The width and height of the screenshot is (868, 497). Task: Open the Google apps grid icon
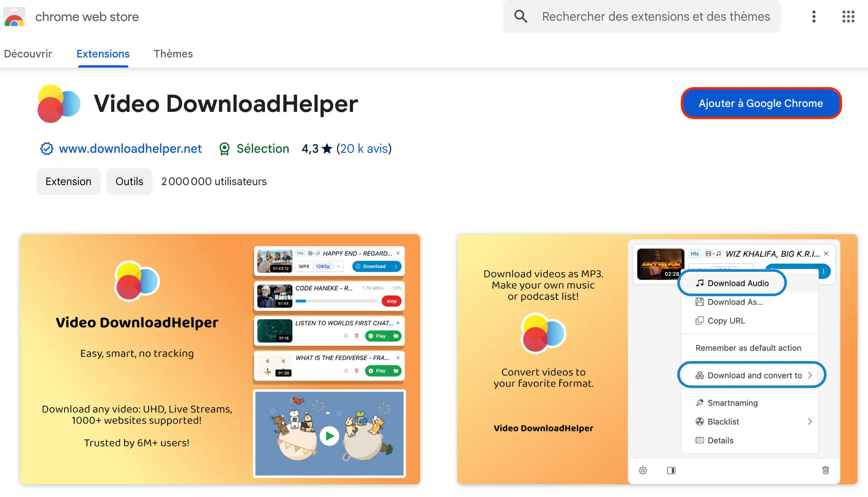[848, 17]
